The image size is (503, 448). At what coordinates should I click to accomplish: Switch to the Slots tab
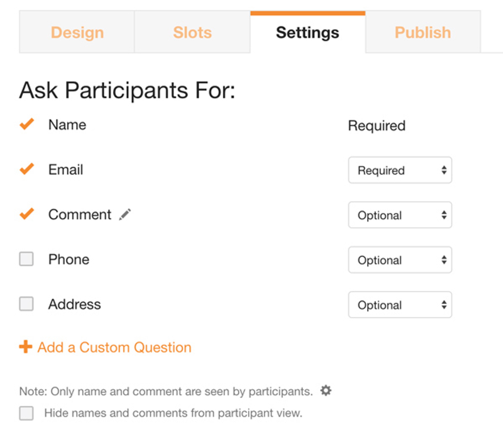tap(192, 32)
